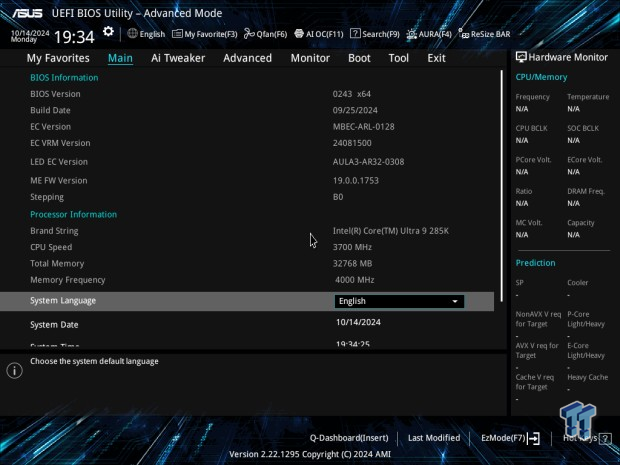Select the Exit menu tab

click(436, 58)
